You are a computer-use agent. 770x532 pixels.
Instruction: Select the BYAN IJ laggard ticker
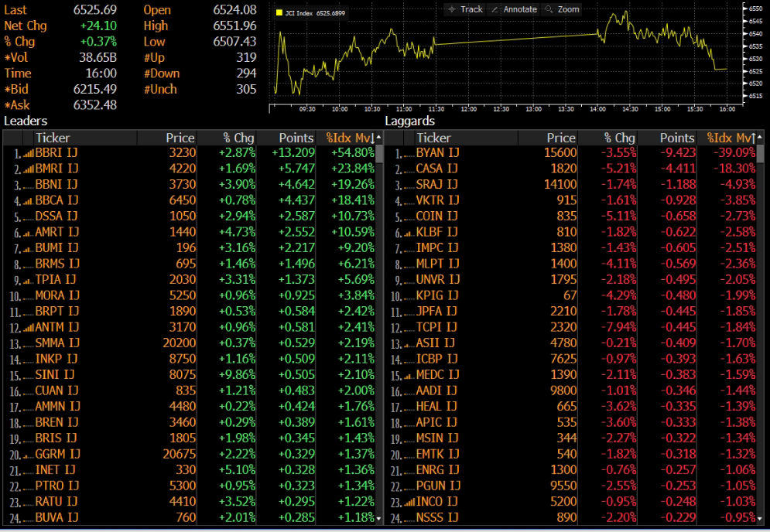coord(437,152)
